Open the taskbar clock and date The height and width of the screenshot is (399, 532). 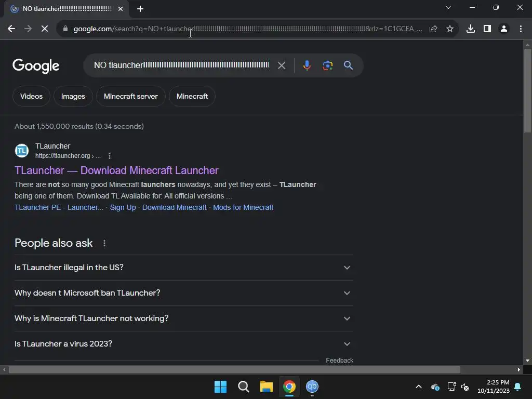click(494, 387)
